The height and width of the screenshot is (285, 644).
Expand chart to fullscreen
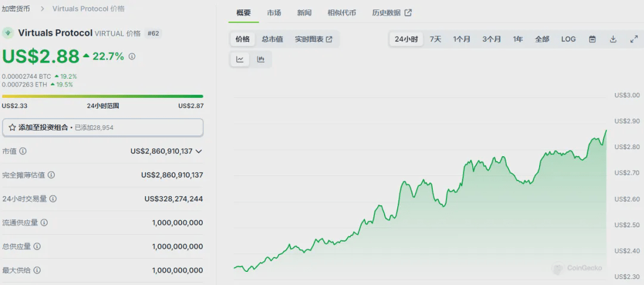(634, 39)
